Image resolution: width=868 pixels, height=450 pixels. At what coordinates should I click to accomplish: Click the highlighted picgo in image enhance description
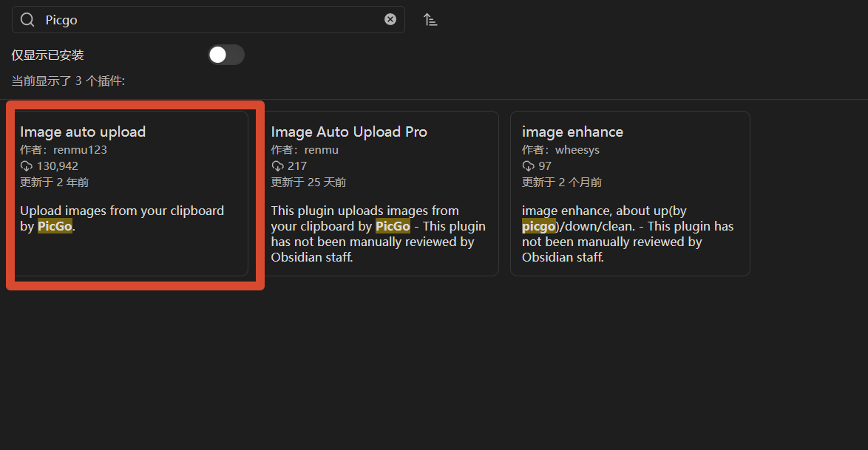[539, 226]
